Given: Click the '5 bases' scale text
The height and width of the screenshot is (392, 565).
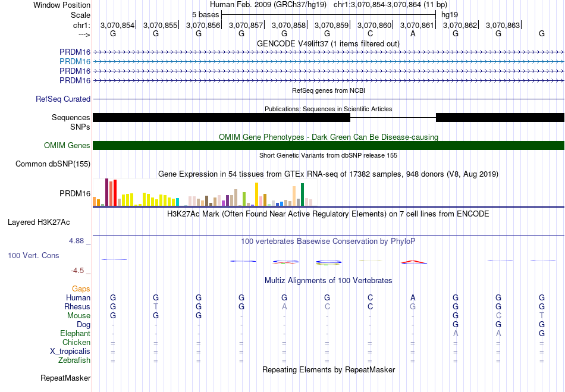Looking at the screenshot, I should (205, 15).
